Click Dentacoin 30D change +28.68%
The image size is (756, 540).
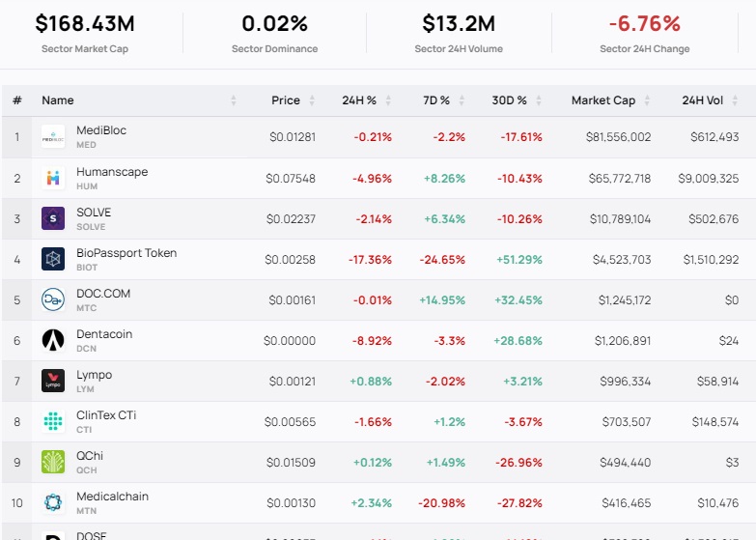click(518, 341)
